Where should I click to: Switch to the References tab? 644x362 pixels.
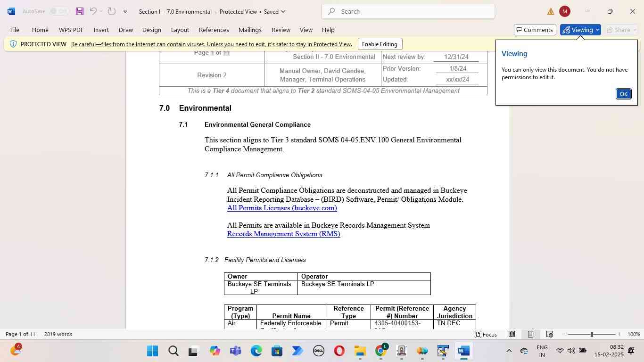pos(214,30)
